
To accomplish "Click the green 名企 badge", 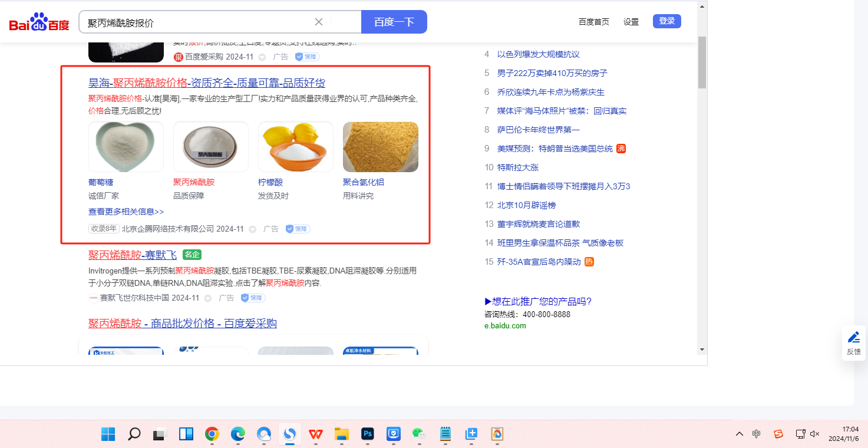I will coord(192,255).
